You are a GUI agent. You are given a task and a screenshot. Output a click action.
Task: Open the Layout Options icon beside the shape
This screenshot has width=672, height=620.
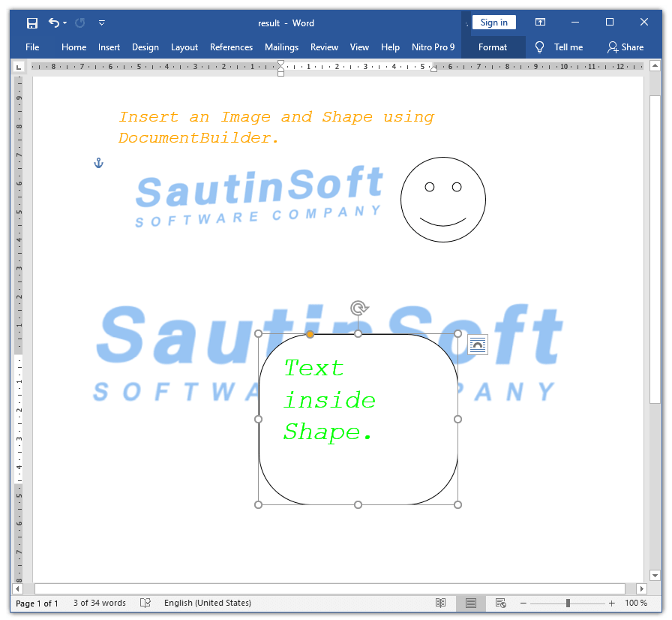[x=478, y=345]
